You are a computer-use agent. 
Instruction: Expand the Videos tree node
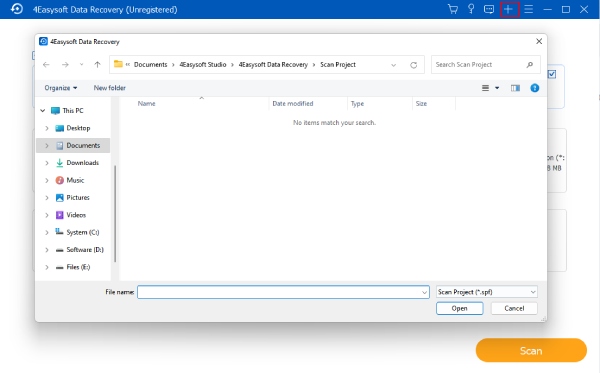point(47,215)
